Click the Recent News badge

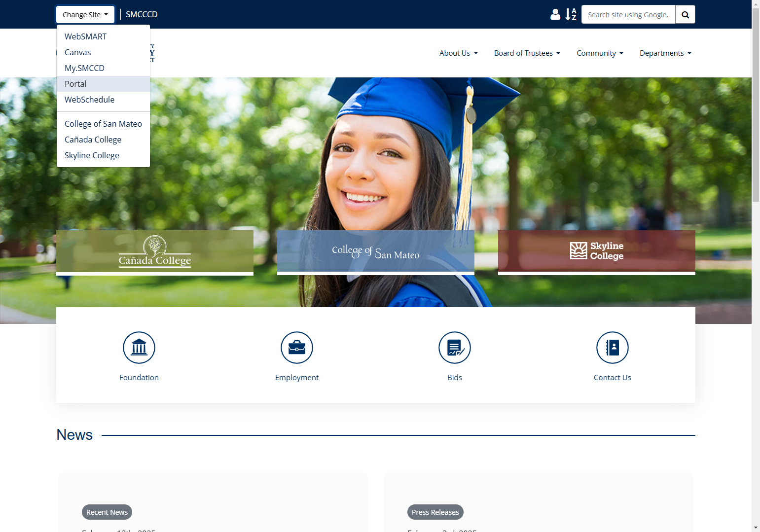(x=107, y=512)
